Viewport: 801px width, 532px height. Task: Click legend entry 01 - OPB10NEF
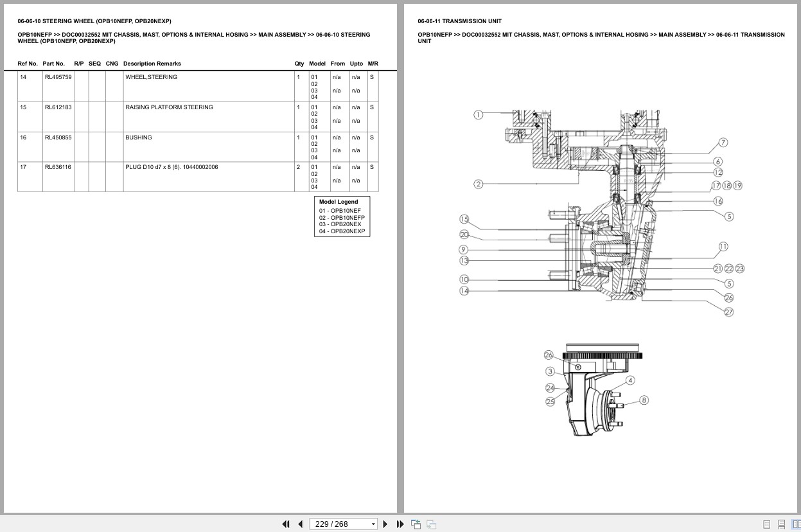(x=340, y=211)
